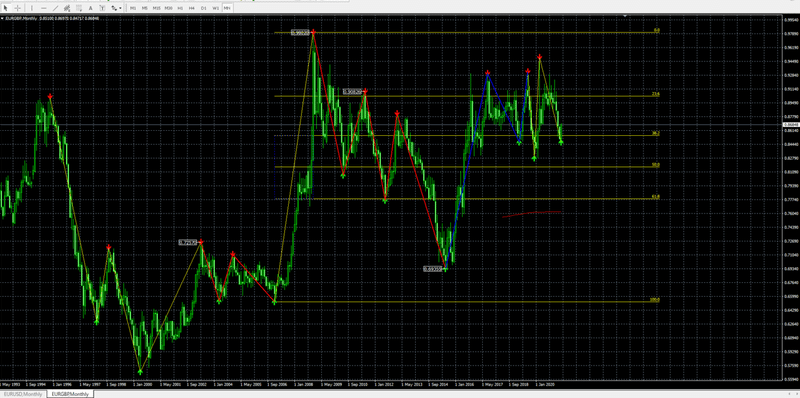Click the 100.0 Fibonacci level label
This screenshot has width=800, height=398.
[x=655, y=300]
